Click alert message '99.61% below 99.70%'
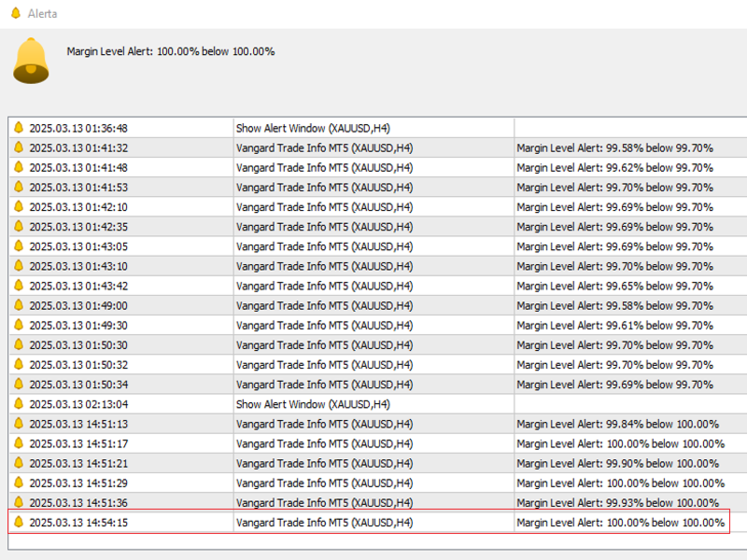747x560 pixels. tap(614, 325)
